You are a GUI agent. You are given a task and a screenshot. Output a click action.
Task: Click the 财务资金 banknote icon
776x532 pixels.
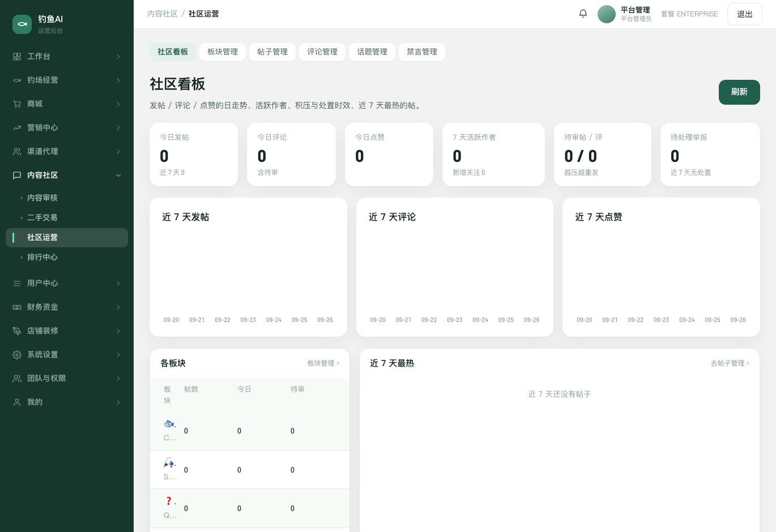click(17, 307)
